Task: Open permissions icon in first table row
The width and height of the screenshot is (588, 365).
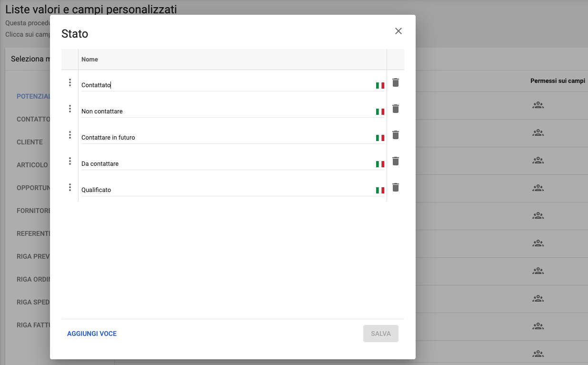Action: [538, 105]
